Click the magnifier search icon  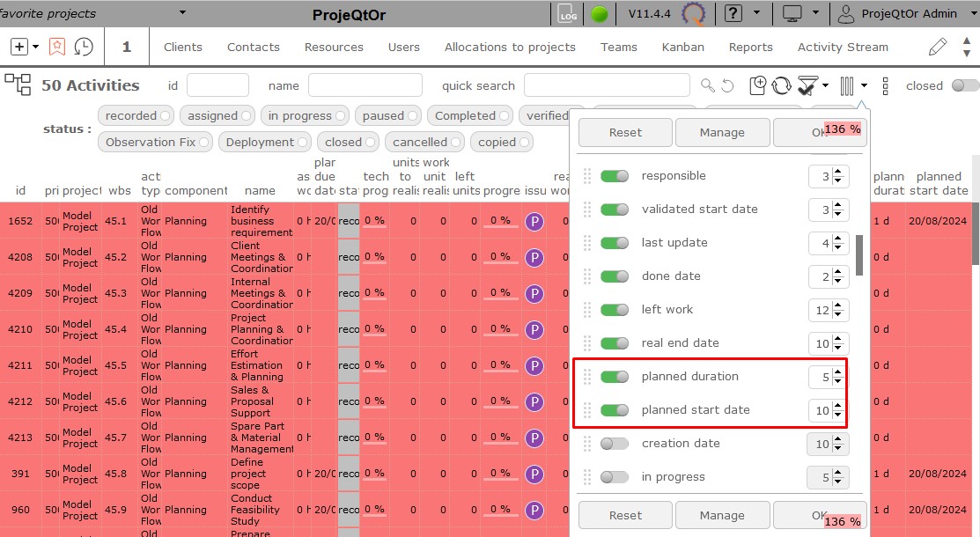708,85
